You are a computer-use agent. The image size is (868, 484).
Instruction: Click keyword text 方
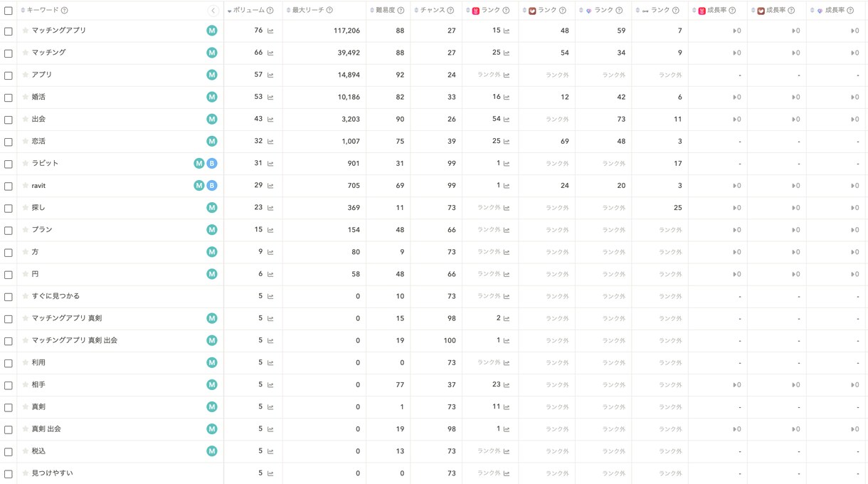point(35,252)
